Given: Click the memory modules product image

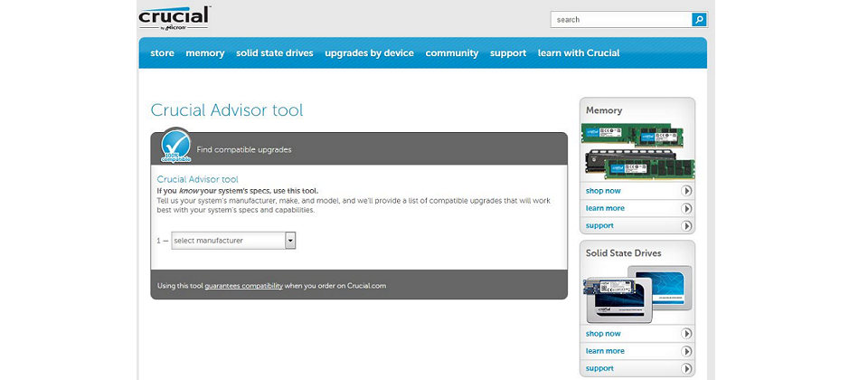Looking at the screenshot, I should point(637,150).
